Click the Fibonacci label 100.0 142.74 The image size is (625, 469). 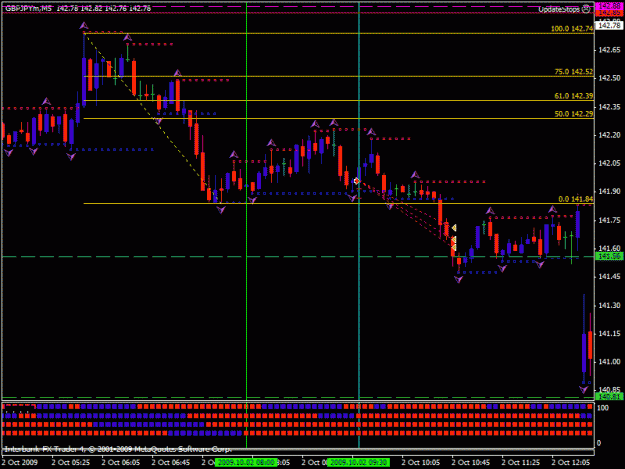pyautogui.click(x=572, y=29)
